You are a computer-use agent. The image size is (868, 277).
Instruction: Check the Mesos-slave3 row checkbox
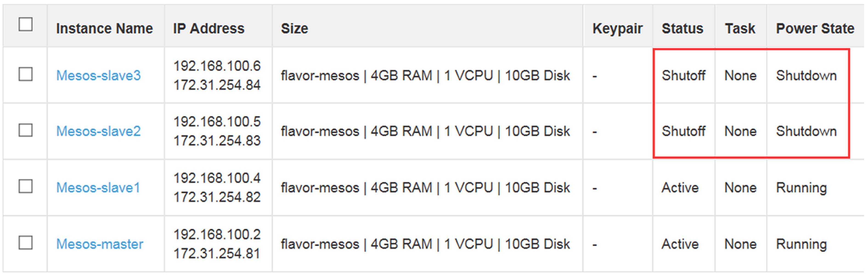(x=26, y=74)
